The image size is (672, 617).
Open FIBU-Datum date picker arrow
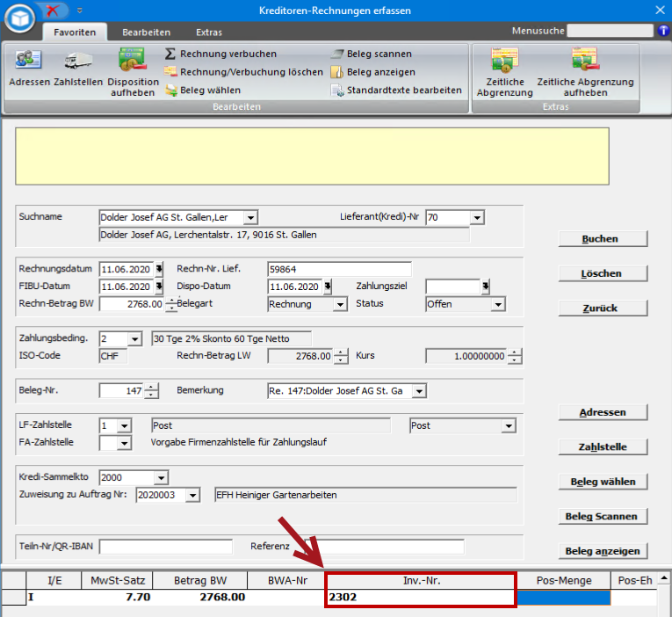[x=159, y=286]
